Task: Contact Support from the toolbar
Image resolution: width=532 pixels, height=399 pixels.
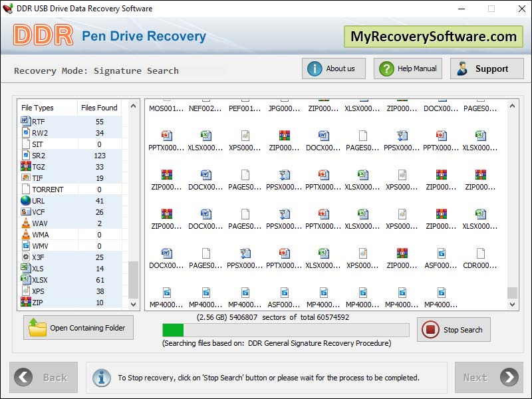Action: tap(486, 68)
